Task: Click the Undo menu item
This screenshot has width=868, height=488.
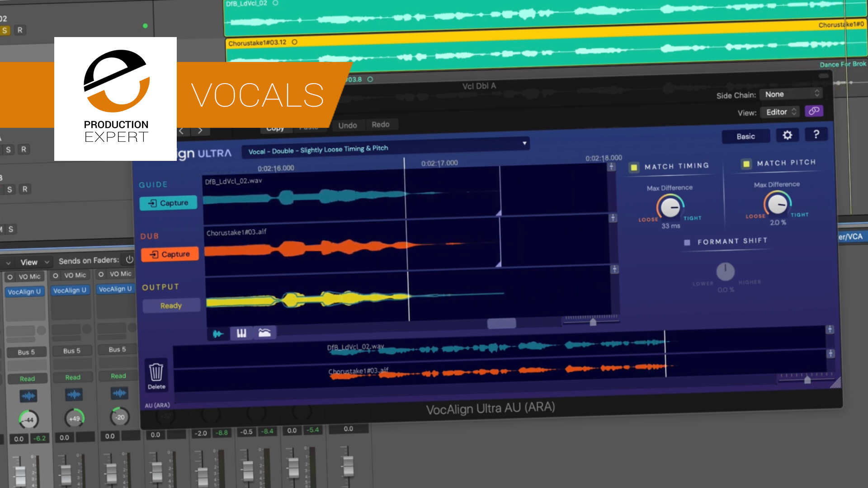Action: pyautogui.click(x=348, y=125)
